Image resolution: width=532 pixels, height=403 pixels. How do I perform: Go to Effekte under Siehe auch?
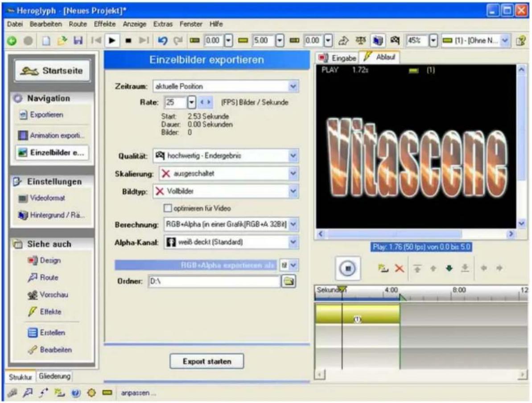45,312
